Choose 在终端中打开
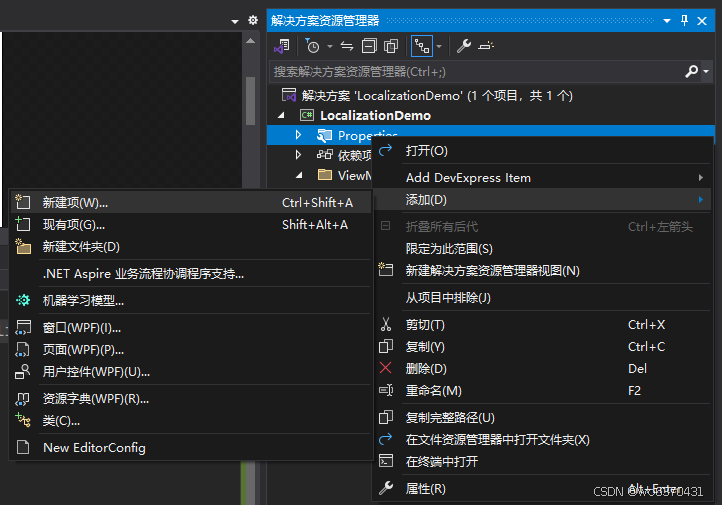This screenshot has width=722, height=505. point(541,462)
